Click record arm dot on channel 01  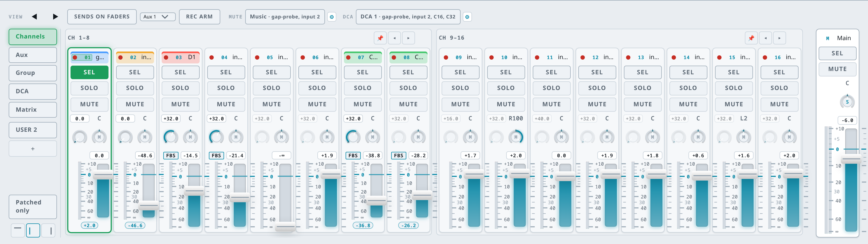coord(75,58)
